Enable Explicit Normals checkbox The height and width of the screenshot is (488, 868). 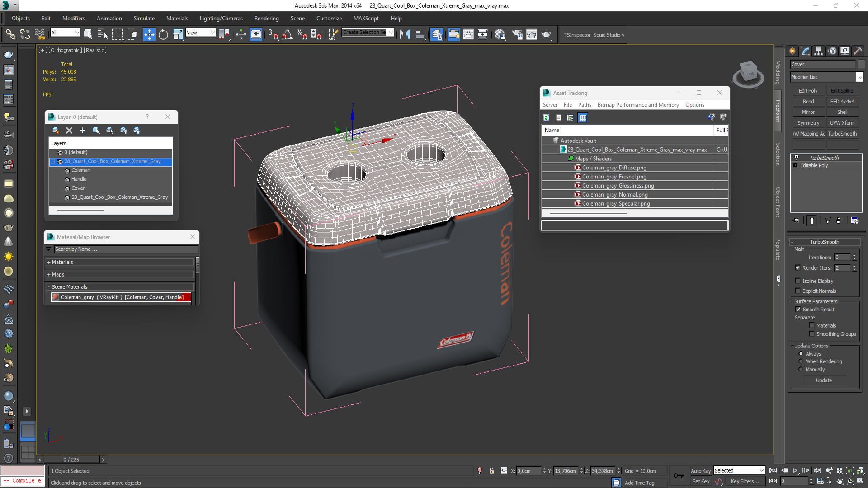[x=798, y=291]
